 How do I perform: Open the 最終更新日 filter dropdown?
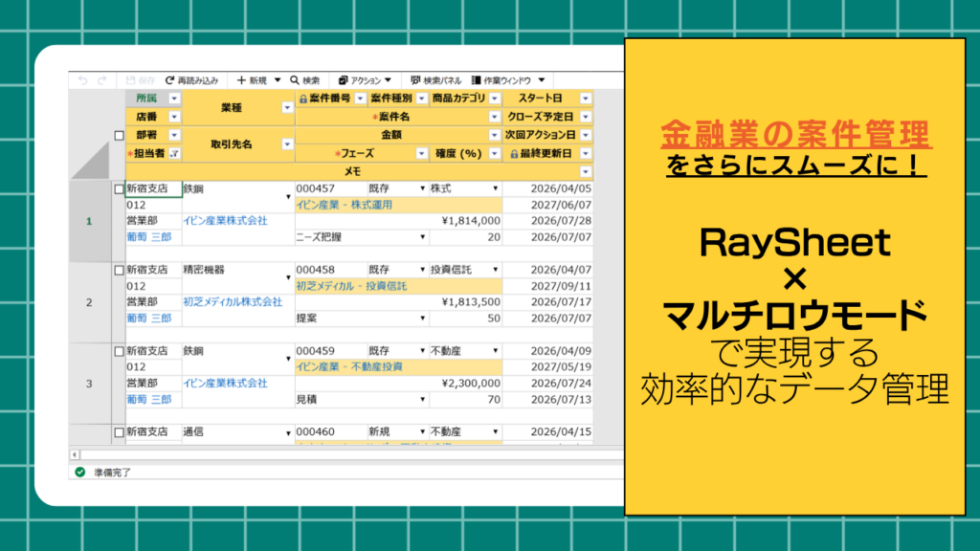click(x=586, y=154)
